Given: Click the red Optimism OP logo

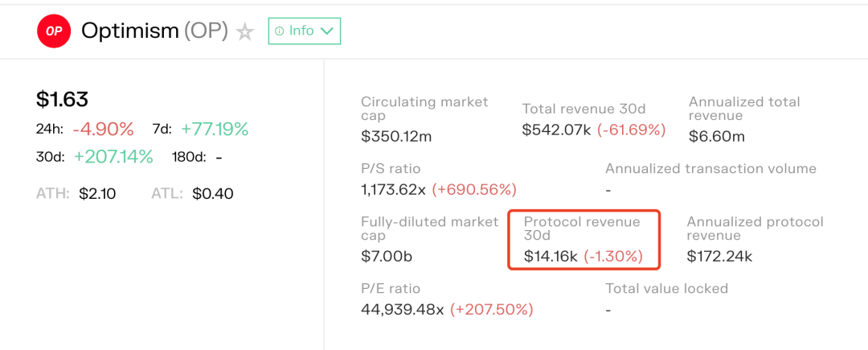Looking at the screenshot, I should click(x=54, y=31).
